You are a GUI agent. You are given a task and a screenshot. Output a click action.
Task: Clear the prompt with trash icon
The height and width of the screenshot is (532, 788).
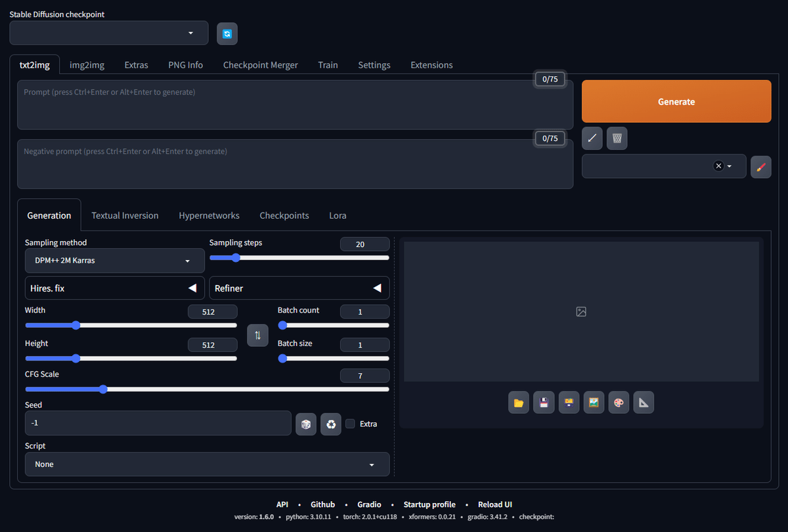617,139
